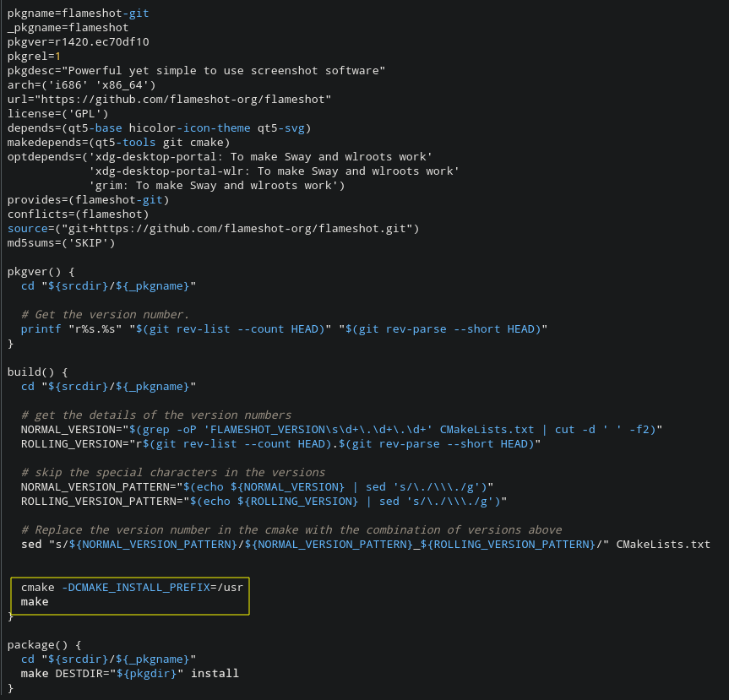Click the 'Get the version number' comment

[x=105, y=315]
